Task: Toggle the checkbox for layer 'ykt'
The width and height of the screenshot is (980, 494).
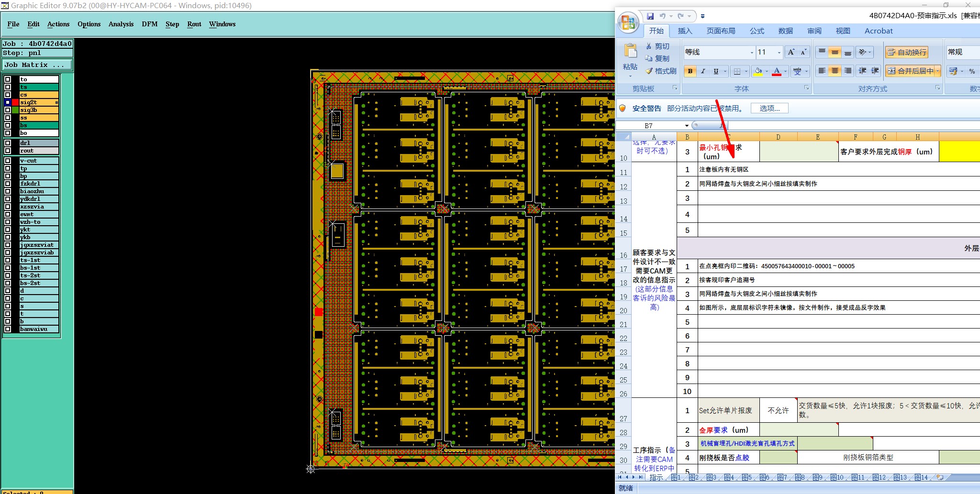Action: tap(8, 230)
